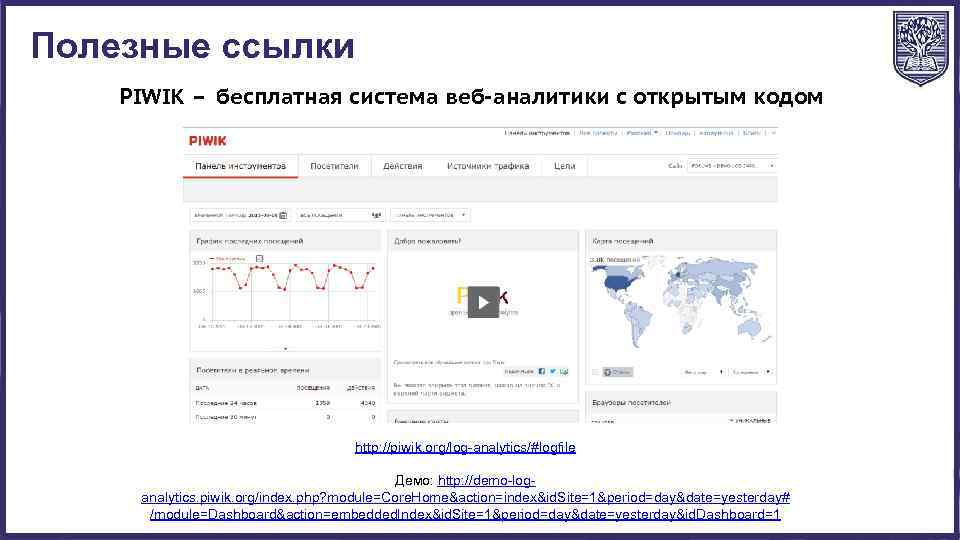Click the 'Карта посещений' widget header

681,241
